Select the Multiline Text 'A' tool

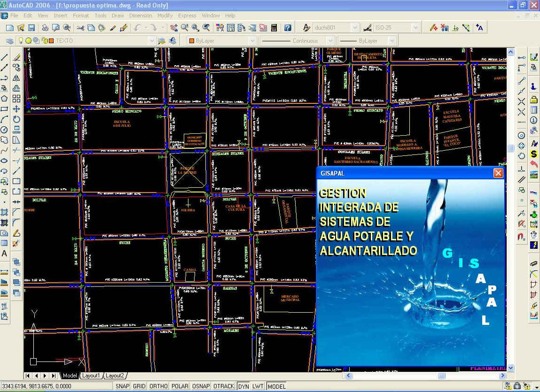pos(4,254)
